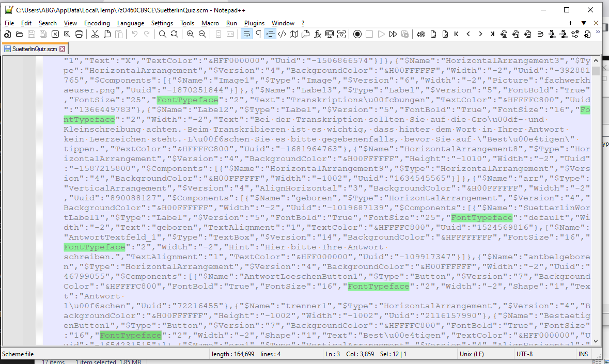Start macro recording with the record button
This screenshot has height=364, width=609.
pos(357,34)
